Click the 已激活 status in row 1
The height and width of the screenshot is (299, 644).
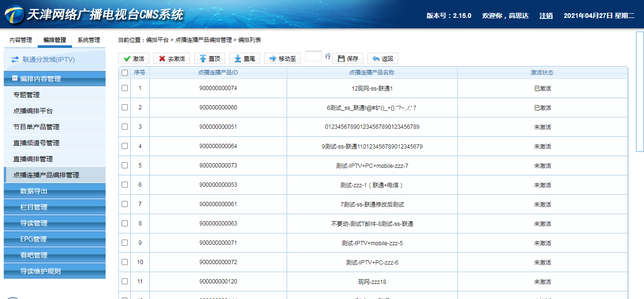coord(542,88)
